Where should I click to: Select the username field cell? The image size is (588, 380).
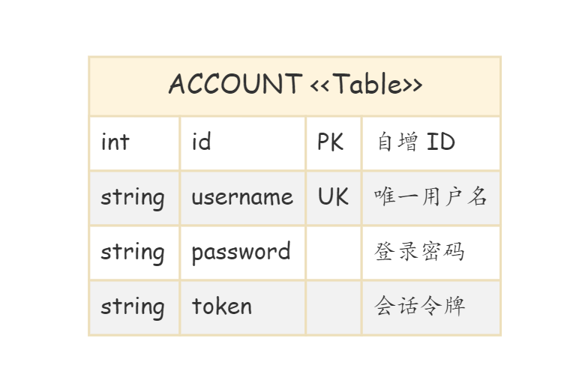tap(243, 198)
